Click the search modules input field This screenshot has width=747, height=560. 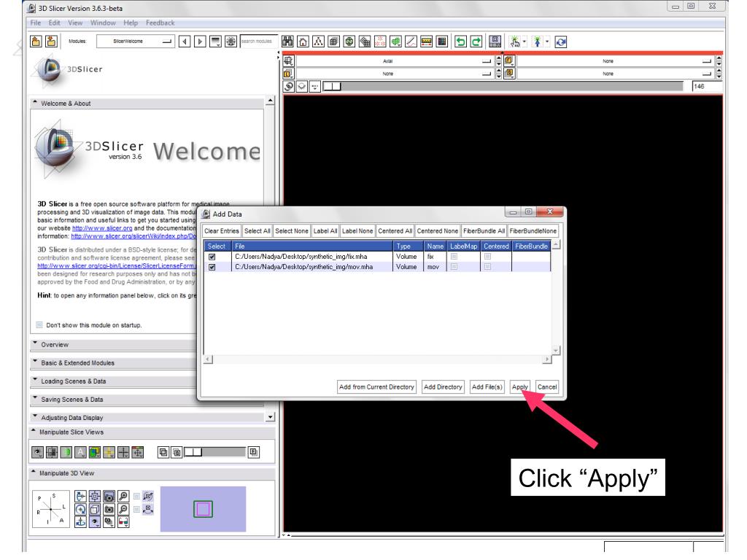point(259,42)
